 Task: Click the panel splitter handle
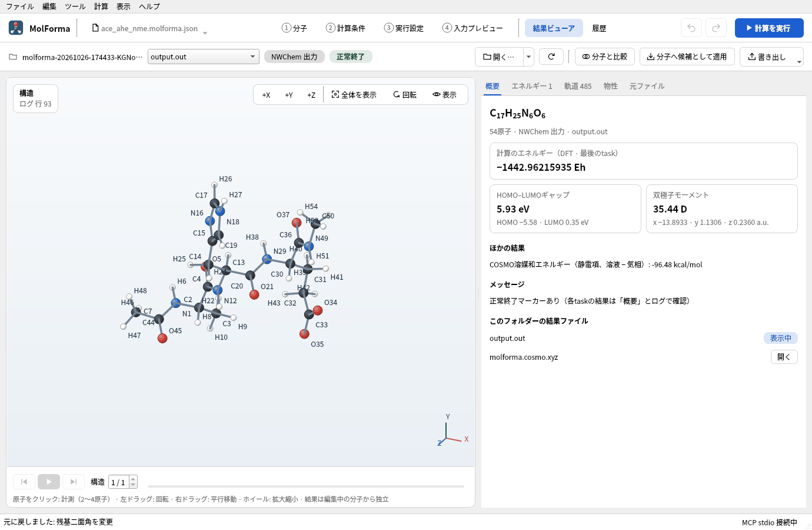click(x=478, y=293)
